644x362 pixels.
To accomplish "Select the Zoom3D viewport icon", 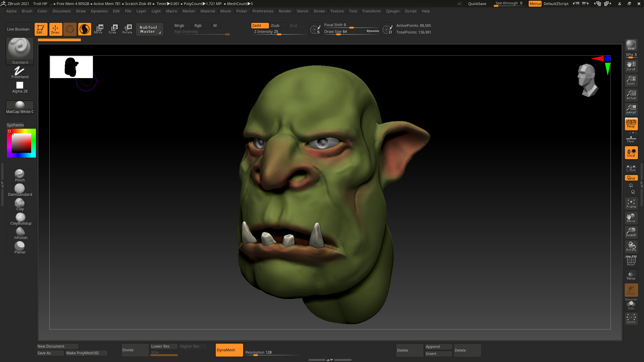I will pyautogui.click(x=631, y=232).
